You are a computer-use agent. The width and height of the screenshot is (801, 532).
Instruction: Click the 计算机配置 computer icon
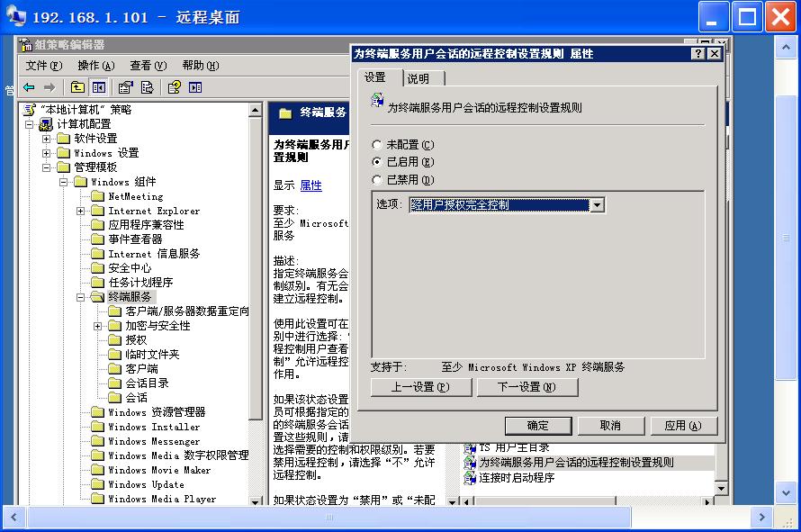pyautogui.click(x=46, y=124)
